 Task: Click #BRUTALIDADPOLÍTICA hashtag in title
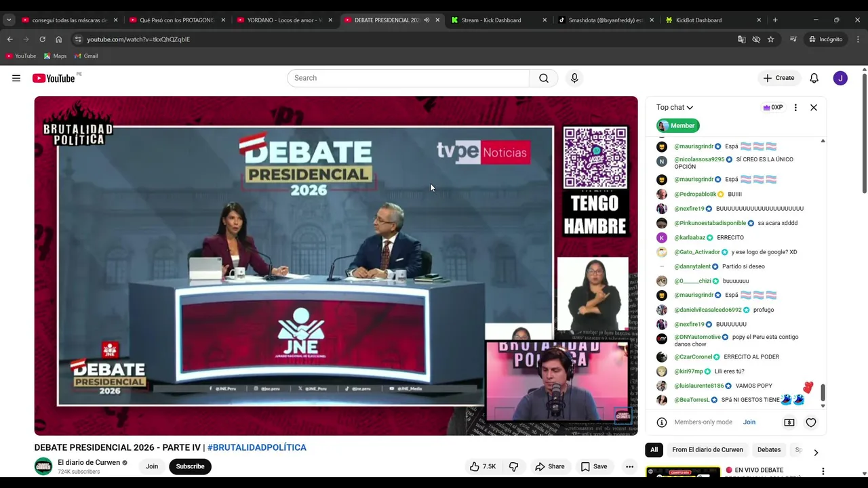pyautogui.click(x=257, y=447)
